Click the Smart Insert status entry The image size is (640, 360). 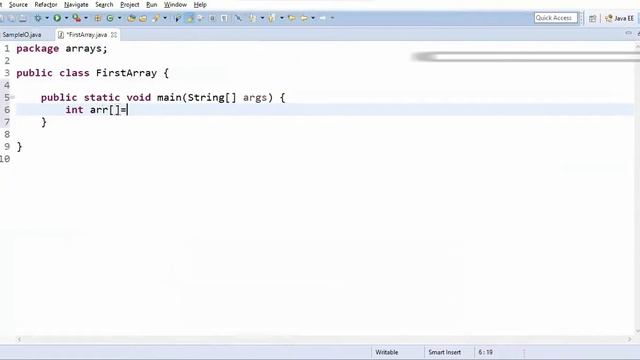pyautogui.click(x=444, y=352)
